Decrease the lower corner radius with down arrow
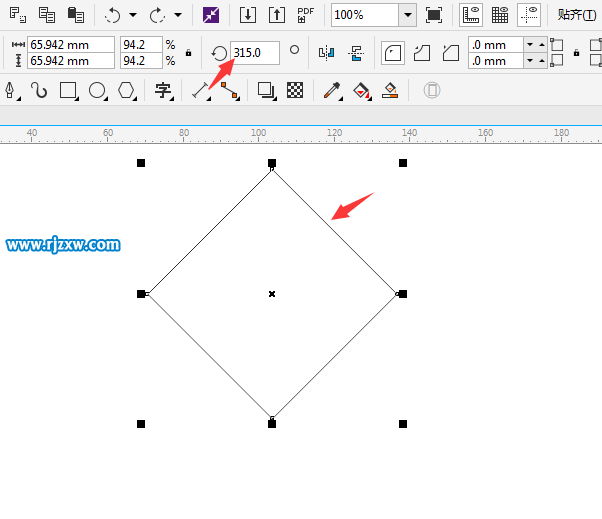602x519 pixels. point(530,61)
